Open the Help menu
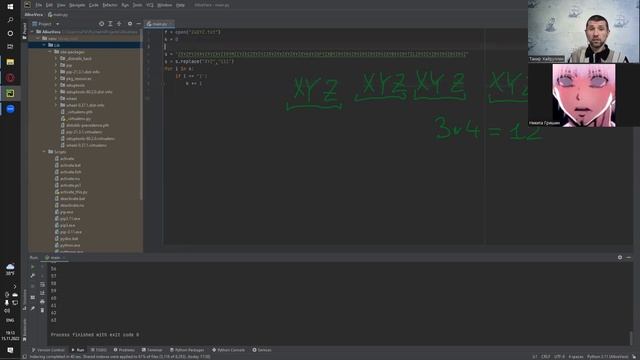This screenshot has width=640, height=360. pos(180,5)
